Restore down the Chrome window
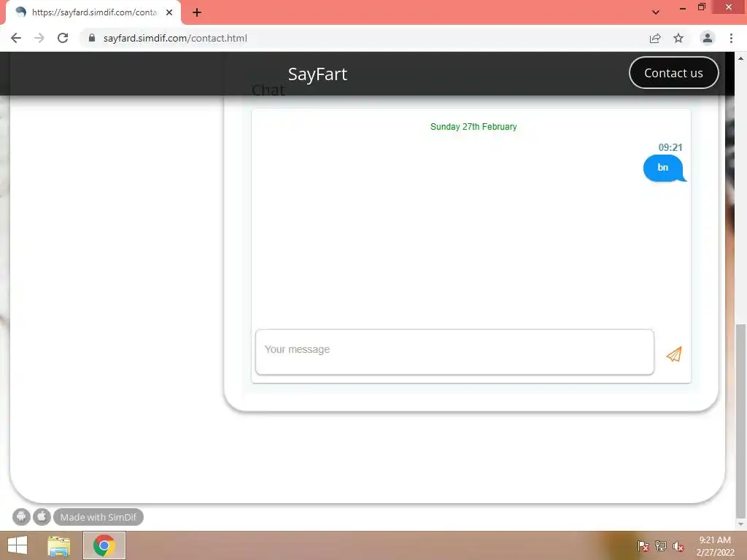Screen dimensions: 747x560 701,7
